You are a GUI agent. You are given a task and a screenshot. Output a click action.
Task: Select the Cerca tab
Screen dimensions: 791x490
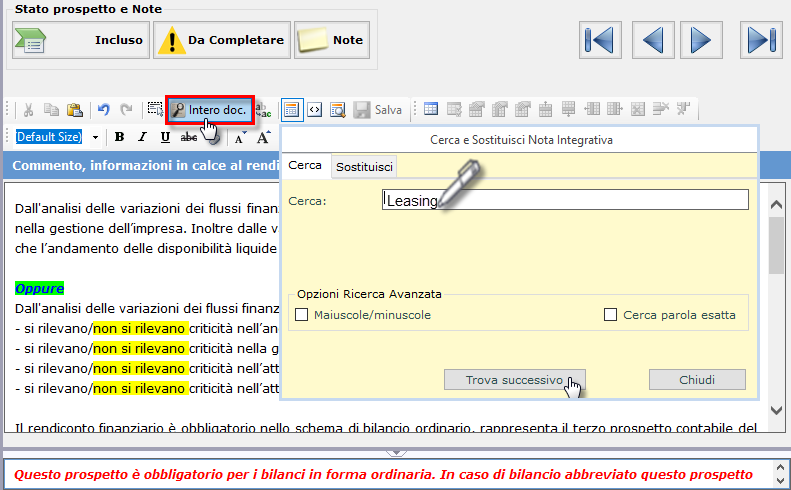pyautogui.click(x=304, y=165)
